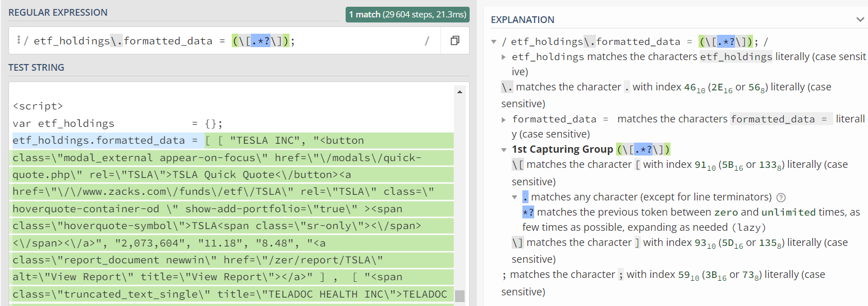Click the '<script>' line in test string
This screenshot has width=868, height=306.
38,106
